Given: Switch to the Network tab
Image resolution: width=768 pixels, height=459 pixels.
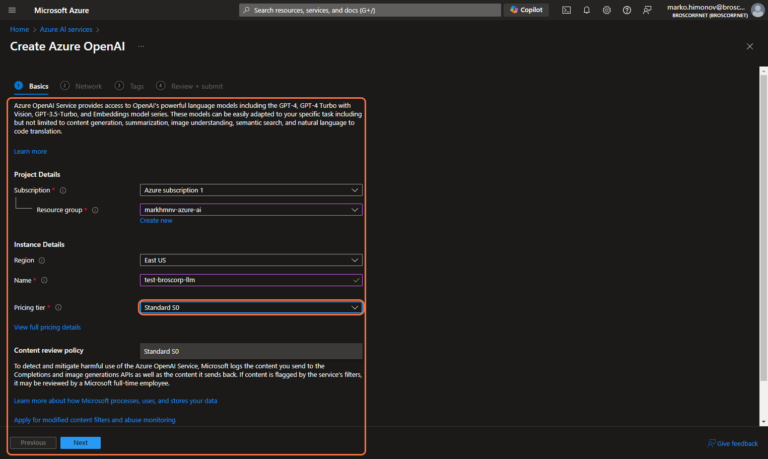Looking at the screenshot, I should pyautogui.click(x=81, y=86).
